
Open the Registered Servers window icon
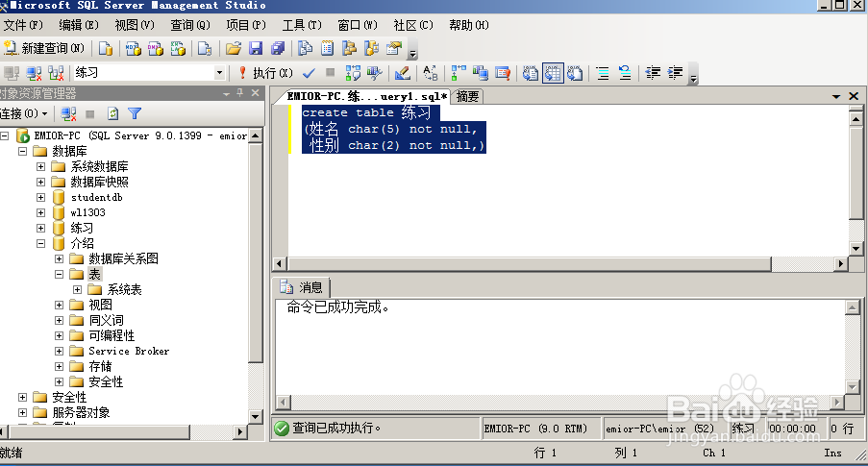pos(305,49)
